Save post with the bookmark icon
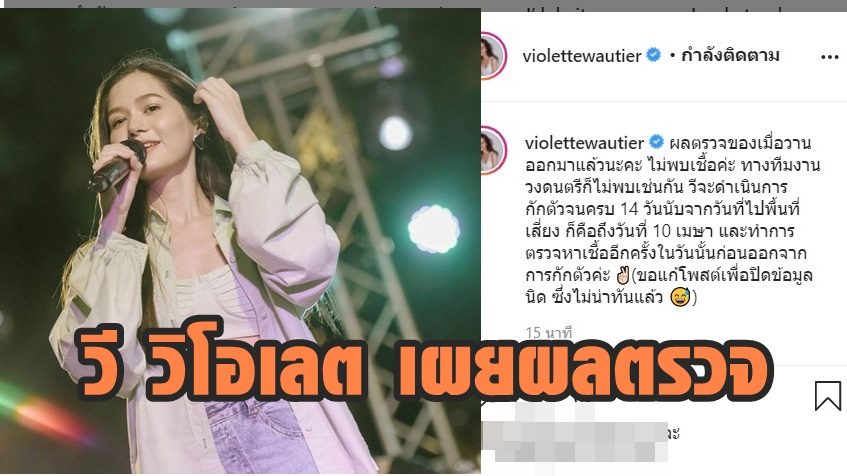Screen dimensions: 847x476 click(x=828, y=395)
